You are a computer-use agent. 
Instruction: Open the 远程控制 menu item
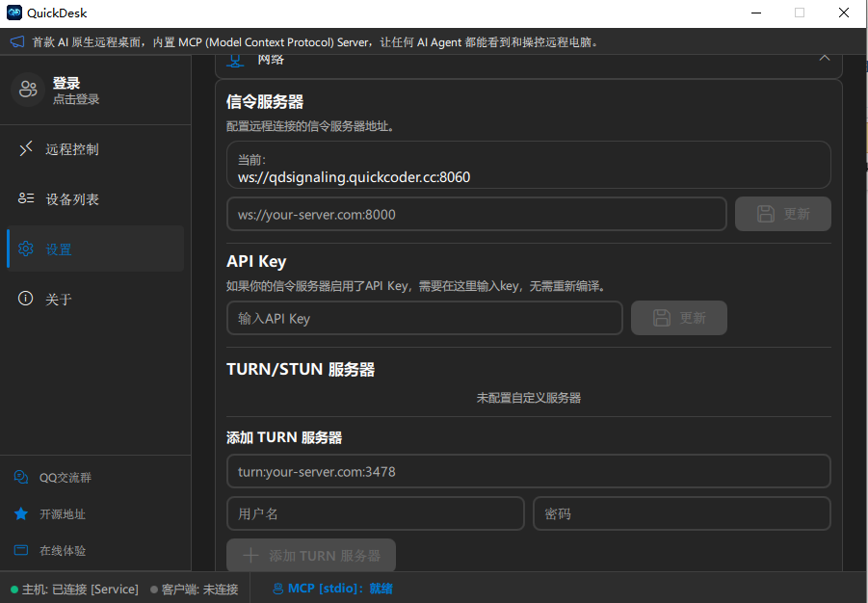[x=95, y=149]
